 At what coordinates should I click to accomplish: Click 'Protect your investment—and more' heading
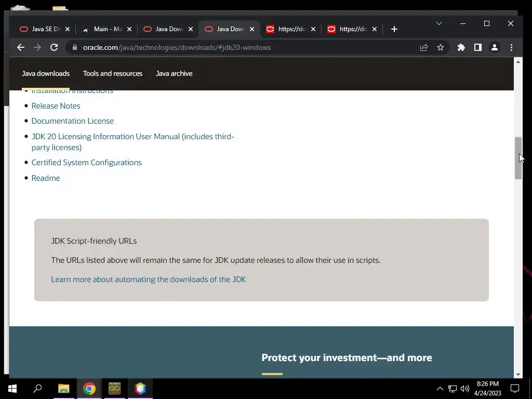(347, 357)
